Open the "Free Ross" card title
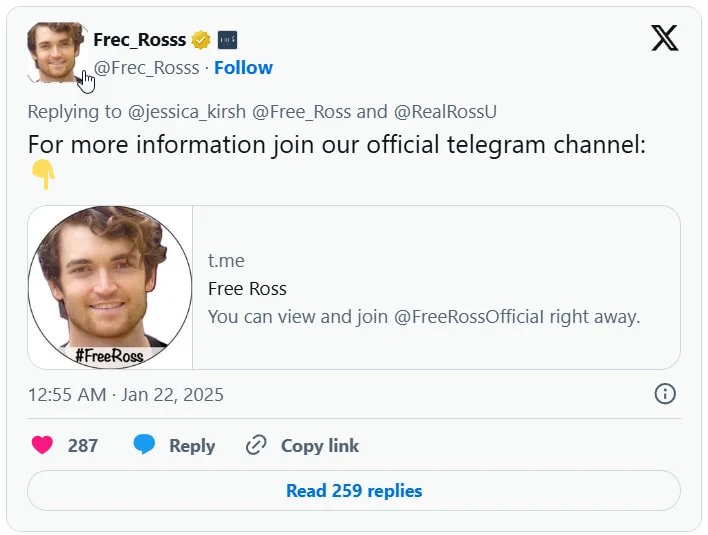708x535 pixels. pyautogui.click(x=247, y=289)
